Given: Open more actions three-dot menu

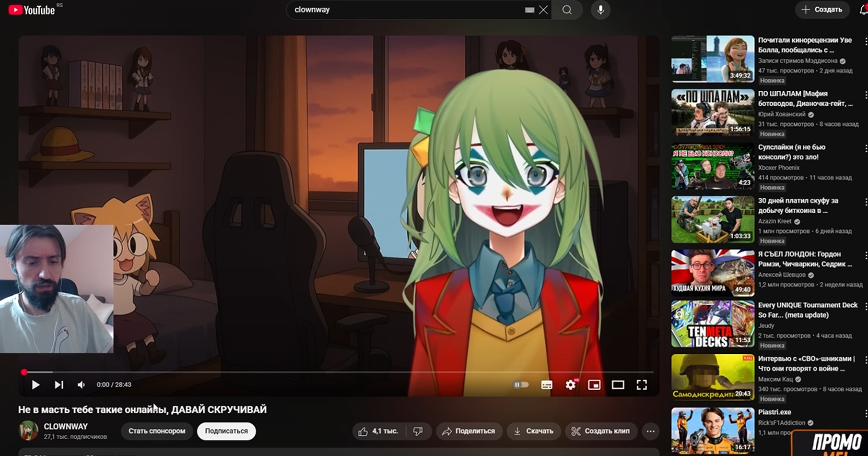Looking at the screenshot, I should (650, 431).
